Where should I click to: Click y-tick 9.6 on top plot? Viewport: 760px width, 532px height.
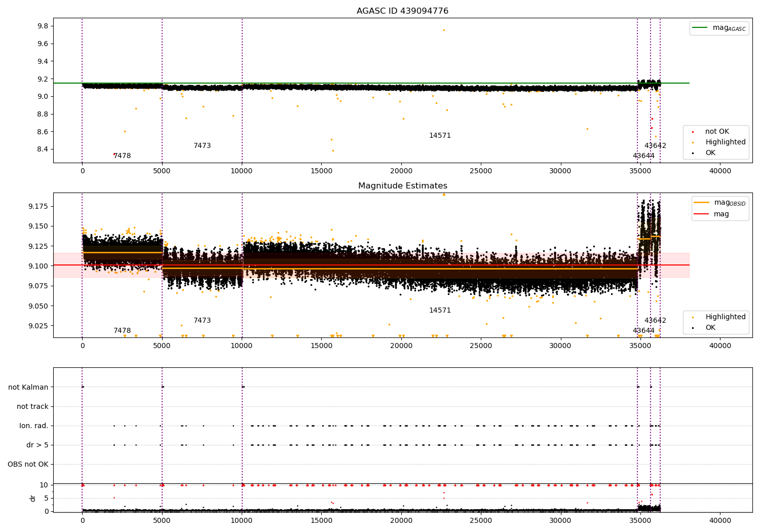43,44
